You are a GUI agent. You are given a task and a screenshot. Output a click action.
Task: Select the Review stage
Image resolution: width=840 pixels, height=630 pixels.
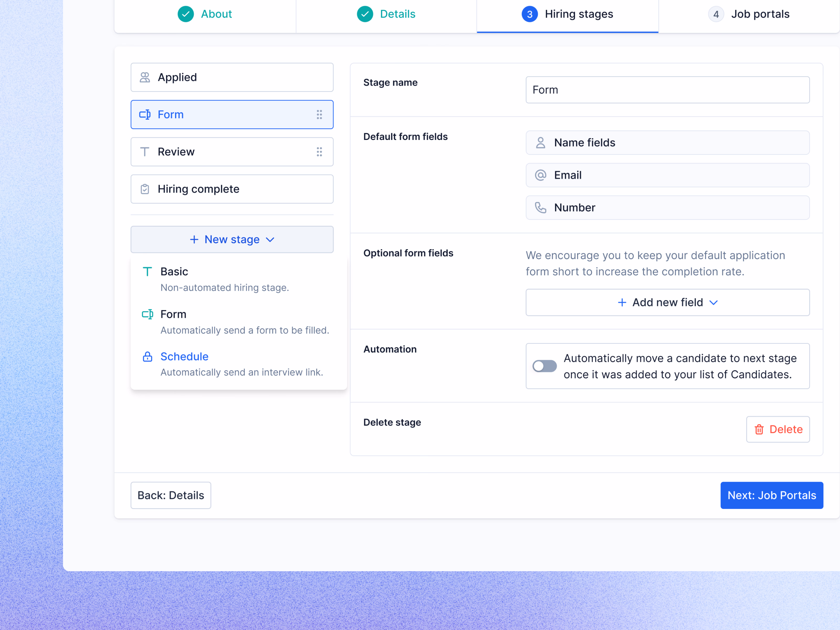pyautogui.click(x=232, y=152)
